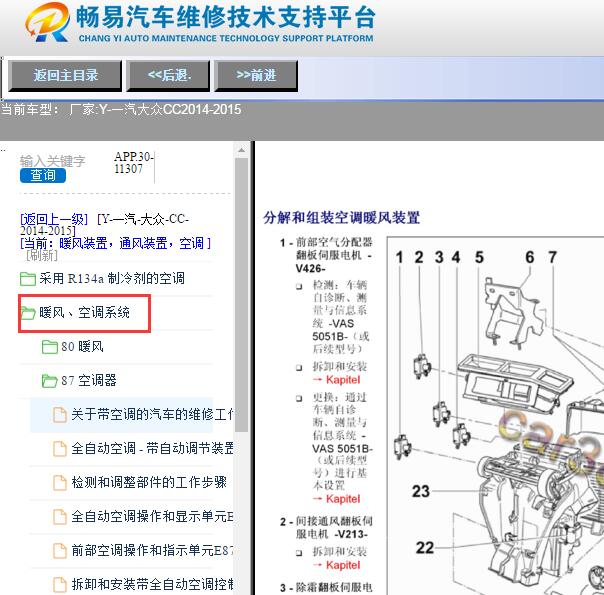Click part number 6 in diagram
The width and height of the screenshot is (604, 595).
click(x=530, y=257)
